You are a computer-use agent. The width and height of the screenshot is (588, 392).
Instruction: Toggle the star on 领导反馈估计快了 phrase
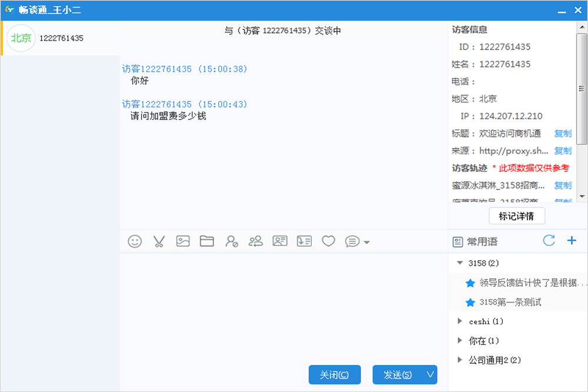[470, 283]
